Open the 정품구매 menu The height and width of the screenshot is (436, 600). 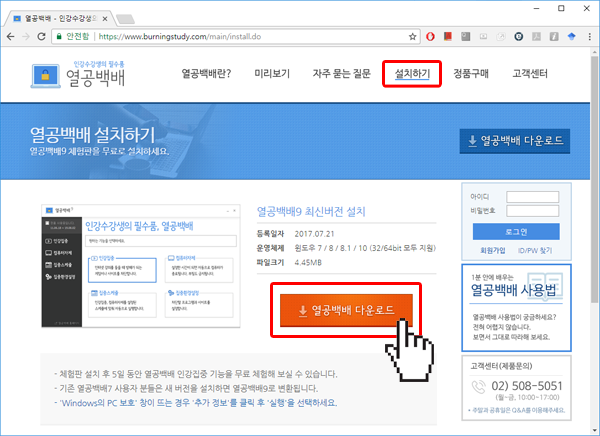471,73
